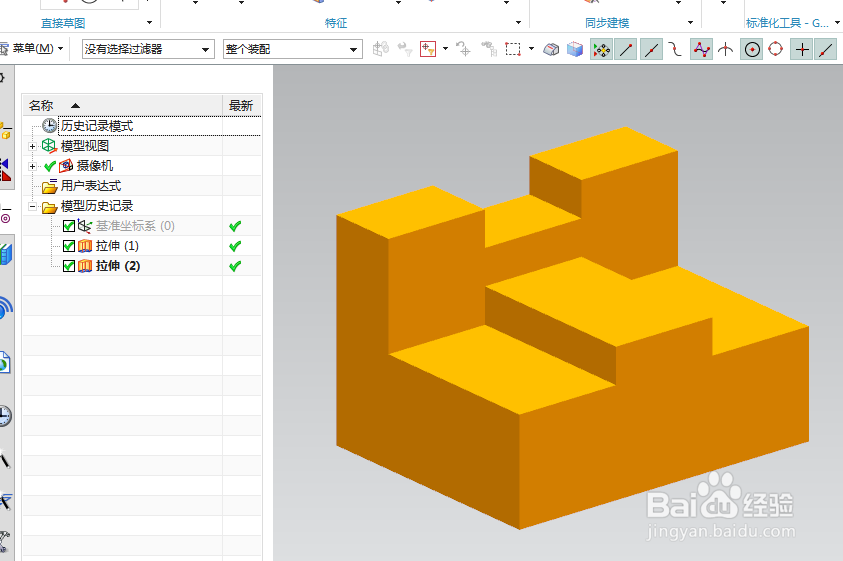843x561 pixels.
Task: Toggle End Point snap option
Action: tap(626, 49)
